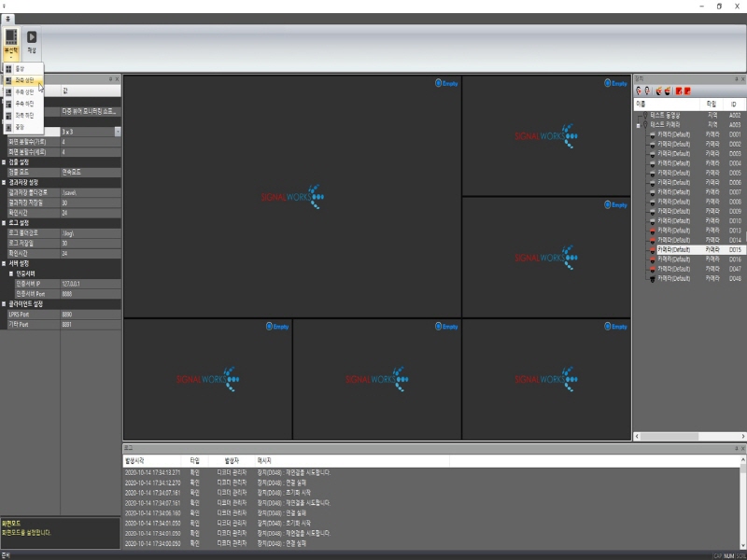Click second location icon in device toolbar

[647, 91]
